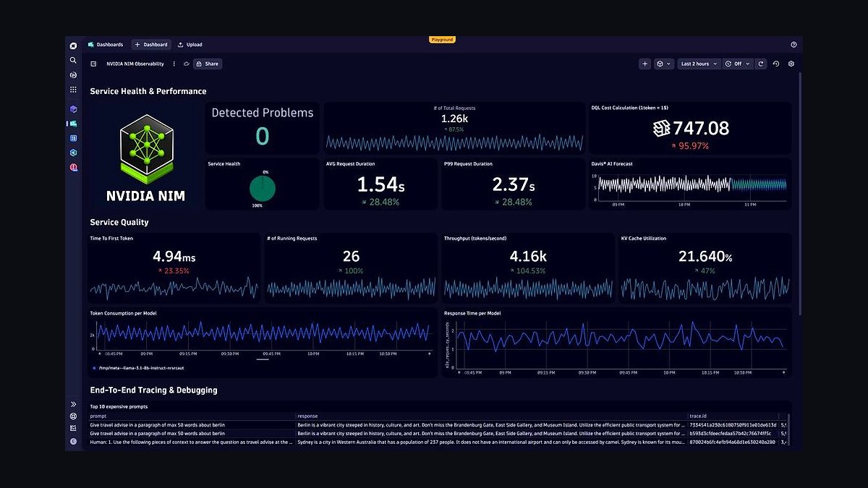Open the purple cube app in sidebar

pos(73,109)
